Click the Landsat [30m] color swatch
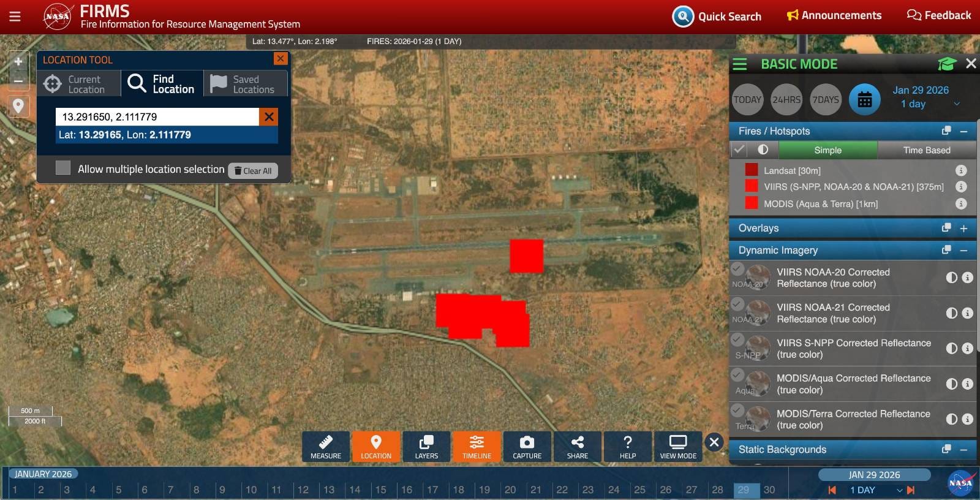The height and width of the screenshot is (500, 980). (x=752, y=170)
